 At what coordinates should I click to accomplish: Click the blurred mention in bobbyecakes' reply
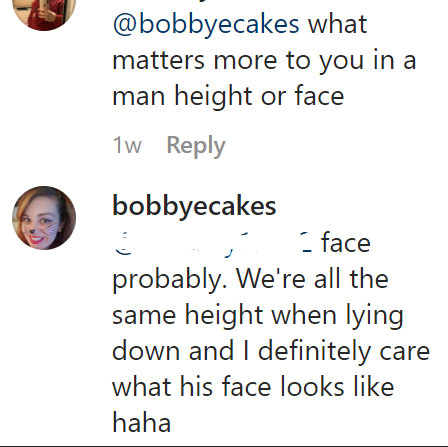(213, 244)
